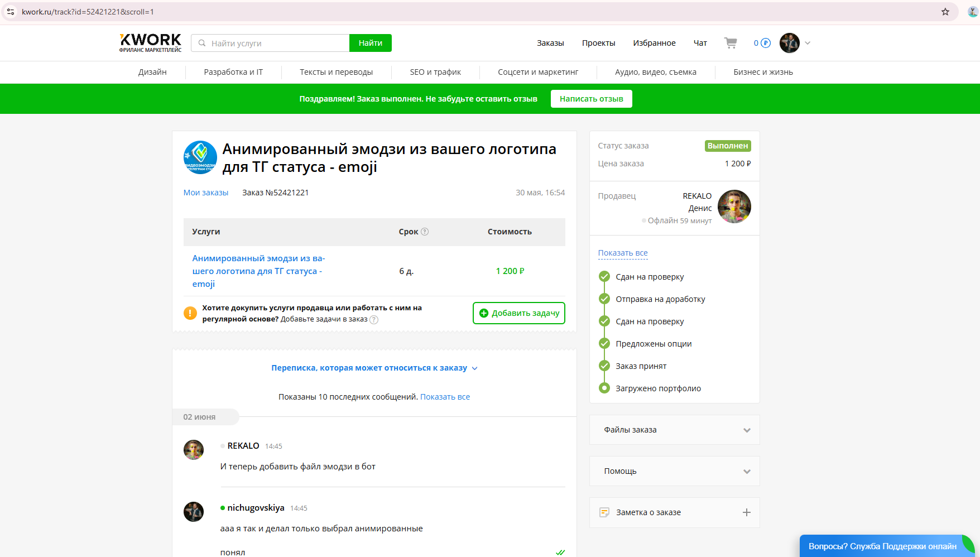
Task: Click 'Отправка на доработку' checkmark icon
Action: tap(604, 299)
